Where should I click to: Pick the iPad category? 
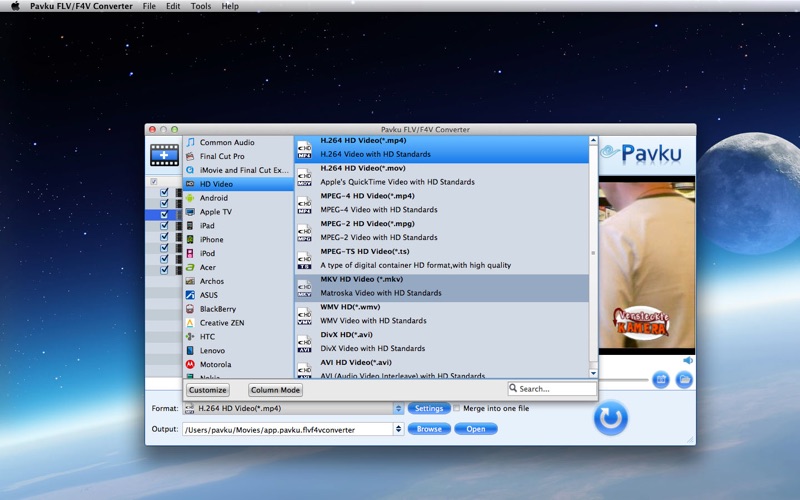point(238,226)
